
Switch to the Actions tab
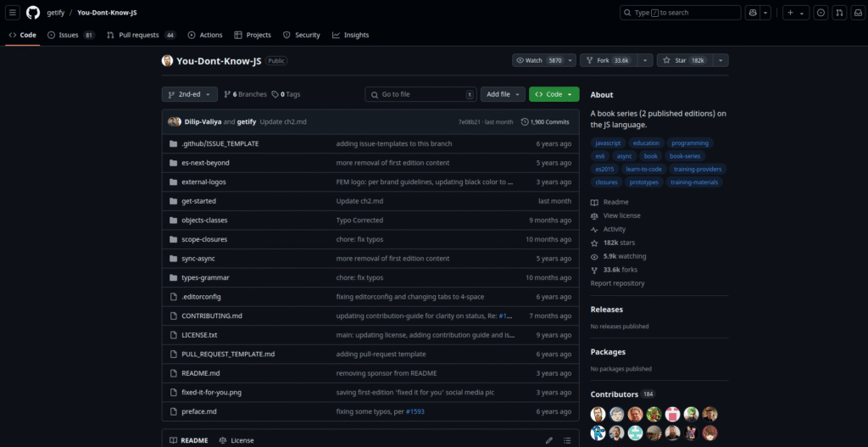click(x=205, y=35)
